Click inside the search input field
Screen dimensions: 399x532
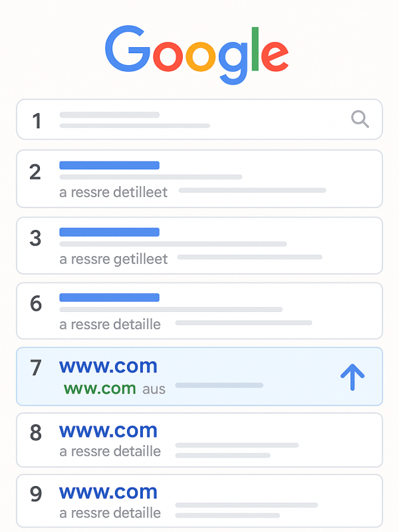point(199,120)
